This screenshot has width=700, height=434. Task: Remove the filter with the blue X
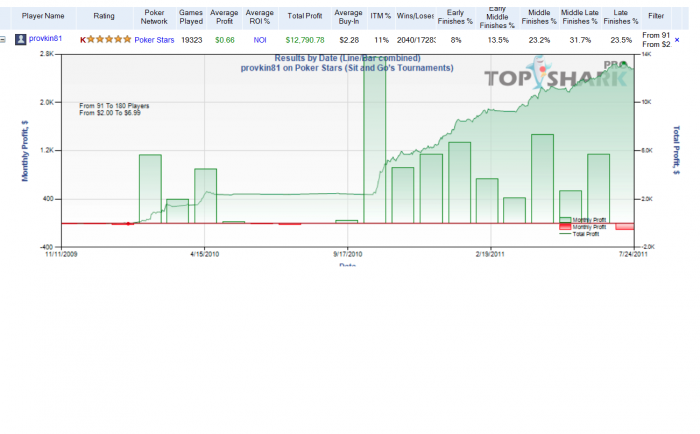(677, 40)
